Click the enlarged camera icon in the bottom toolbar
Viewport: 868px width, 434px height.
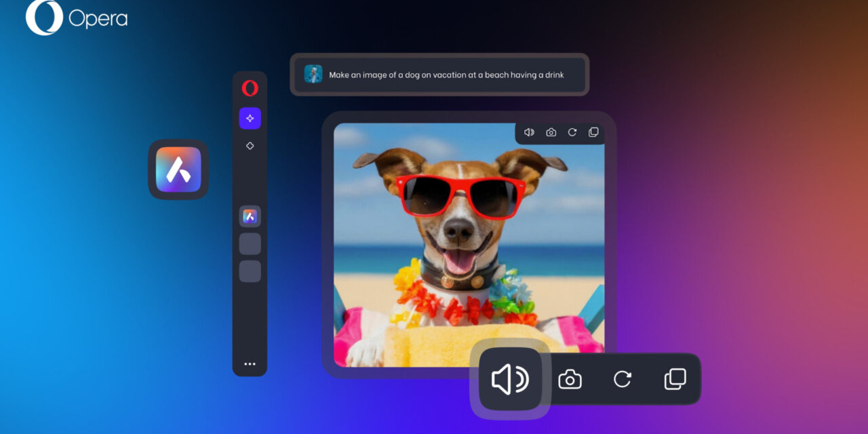[x=570, y=379]
